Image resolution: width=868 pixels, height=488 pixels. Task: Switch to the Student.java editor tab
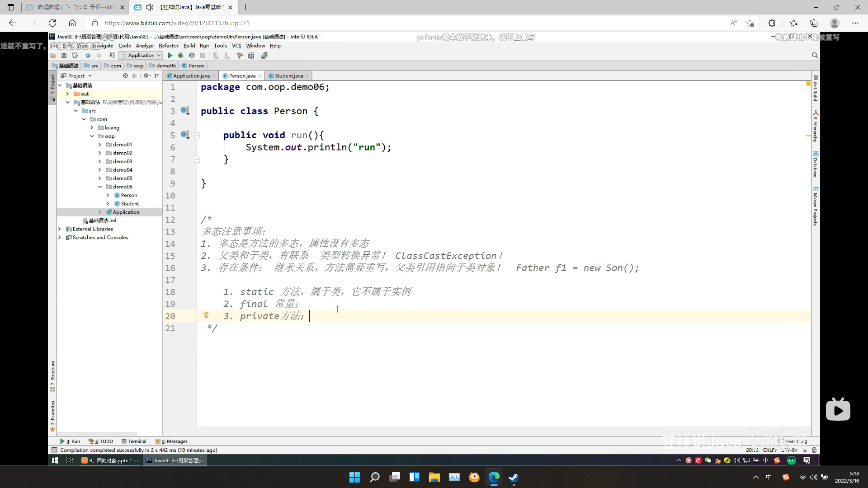(x=288, y=76)
